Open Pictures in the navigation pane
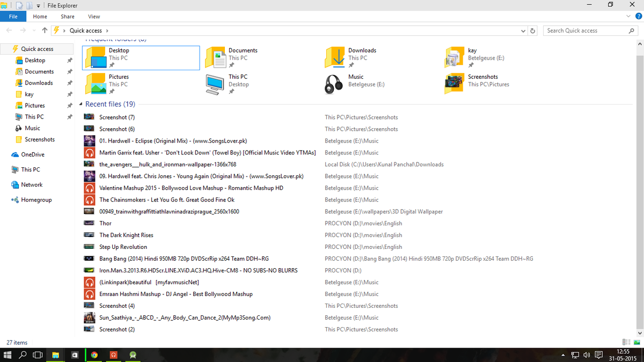The width and height of the screenshot is (644, 362). 35,105
